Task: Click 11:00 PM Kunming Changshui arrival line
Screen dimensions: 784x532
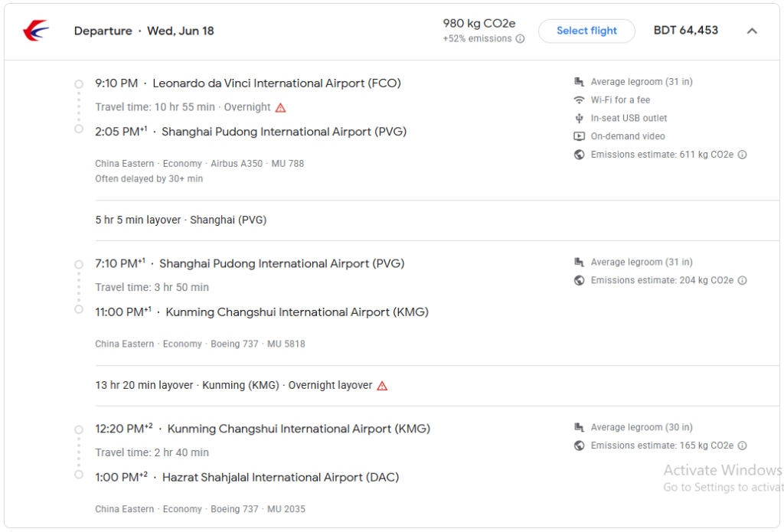Action: pos(262,312)
